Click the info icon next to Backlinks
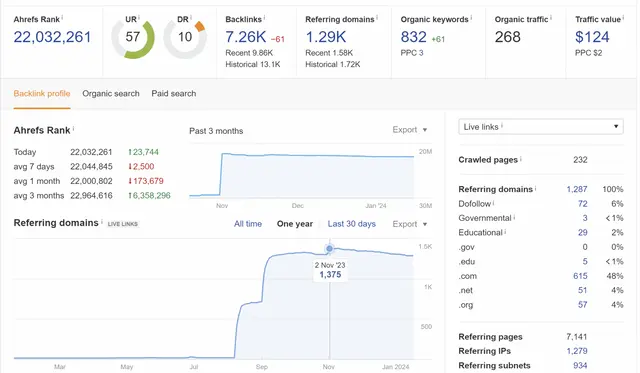Viewport: 640px width, 373px height. click(264, 17)
